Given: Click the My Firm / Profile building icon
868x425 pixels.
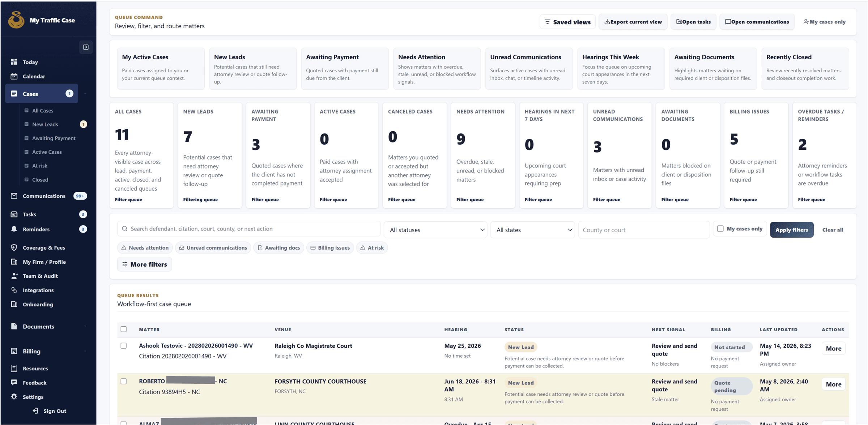Looking at the screenshot, I should click(14, 262).
